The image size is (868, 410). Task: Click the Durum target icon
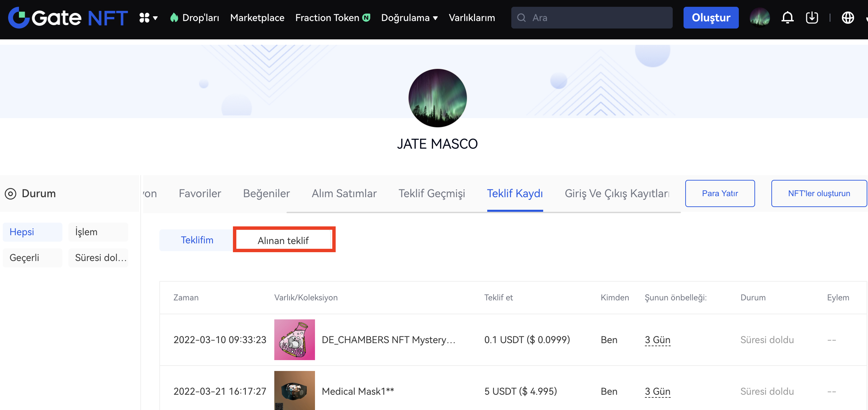pyautogui.click(x=11, y=194)
